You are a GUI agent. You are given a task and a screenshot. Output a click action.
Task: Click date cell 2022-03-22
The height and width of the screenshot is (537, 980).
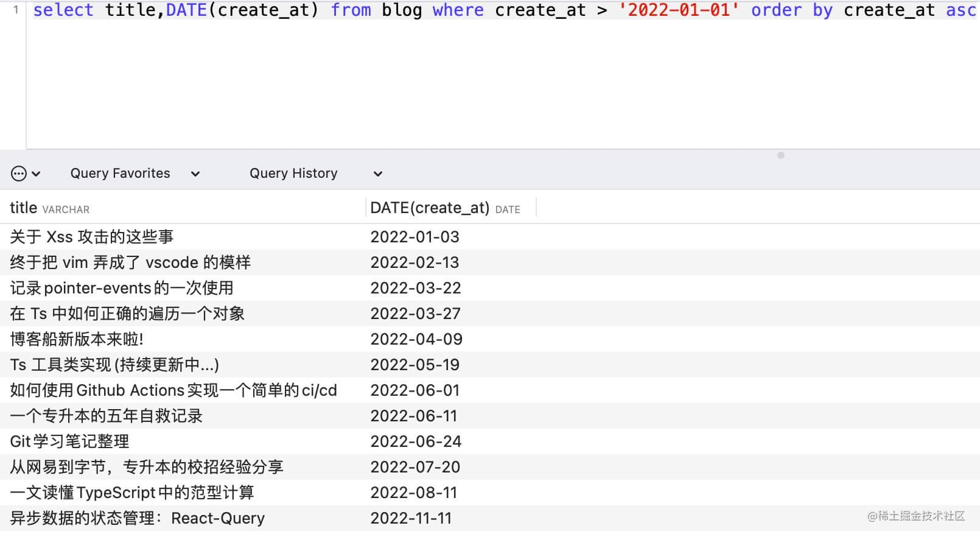point(416,288)
